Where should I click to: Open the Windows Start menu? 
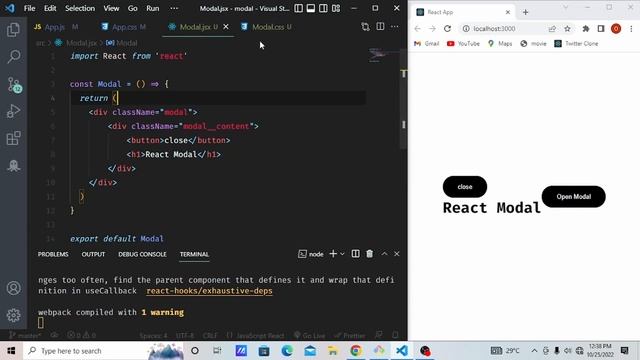coord(11,351)
